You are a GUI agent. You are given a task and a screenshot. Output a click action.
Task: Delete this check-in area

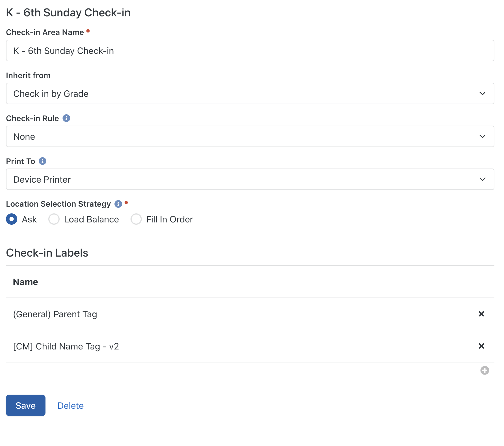70,405
